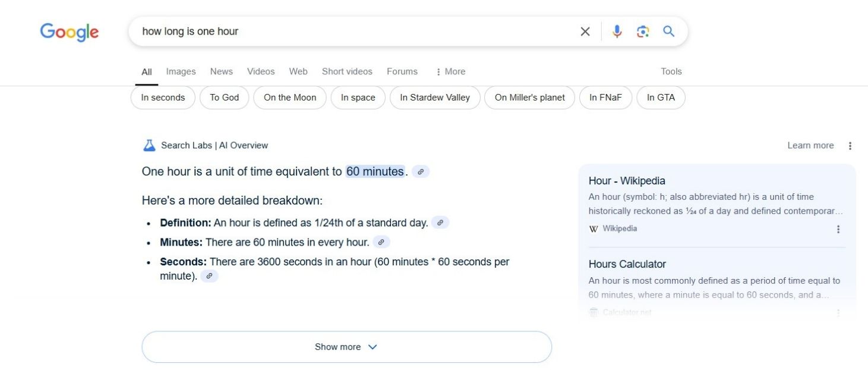The width and height of the screenshot is (868, 370).
Task: Open three-dot menu on the Wikipedia source card
Action: pyautogui.click(x=838, y=229)
